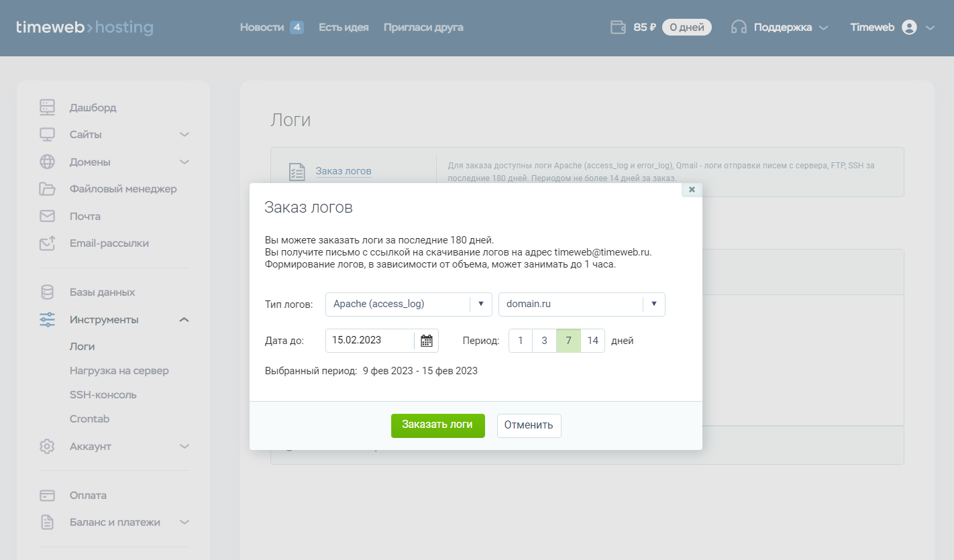Image resolution: width=954 pixels, height=560 pixels.
Task: Open the domain.ru dropdown list
Action: point(581,304)
